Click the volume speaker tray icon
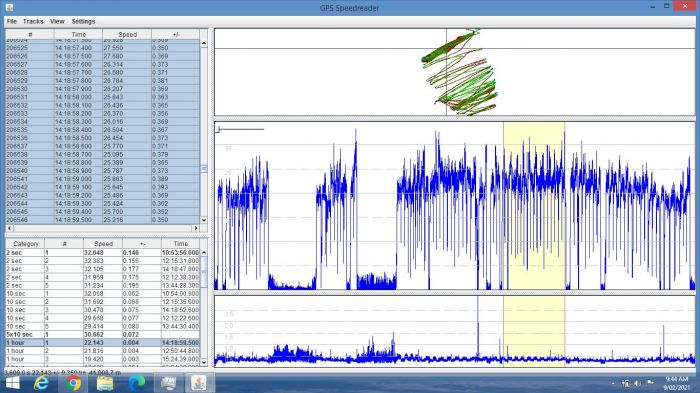Viewport: 700px width, 393px height. point(638,383)
